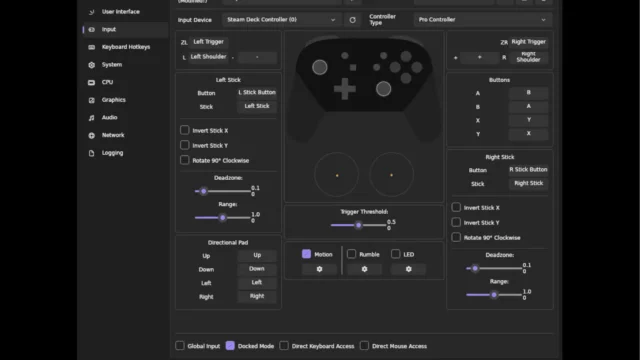The width and height of the screenshot is (640, 360).
Task: Click the CPU chip icon in sidebar
Action: click(x=91, y=82)
